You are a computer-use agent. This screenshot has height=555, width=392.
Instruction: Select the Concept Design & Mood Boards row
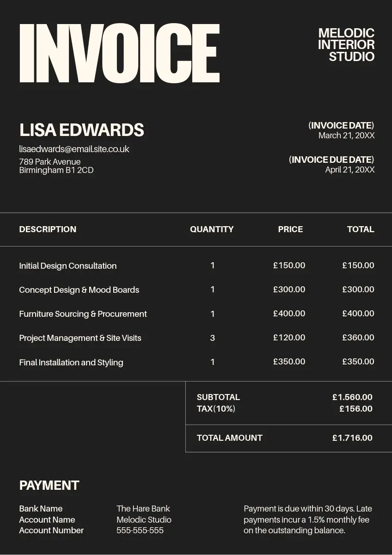point(79,290)
